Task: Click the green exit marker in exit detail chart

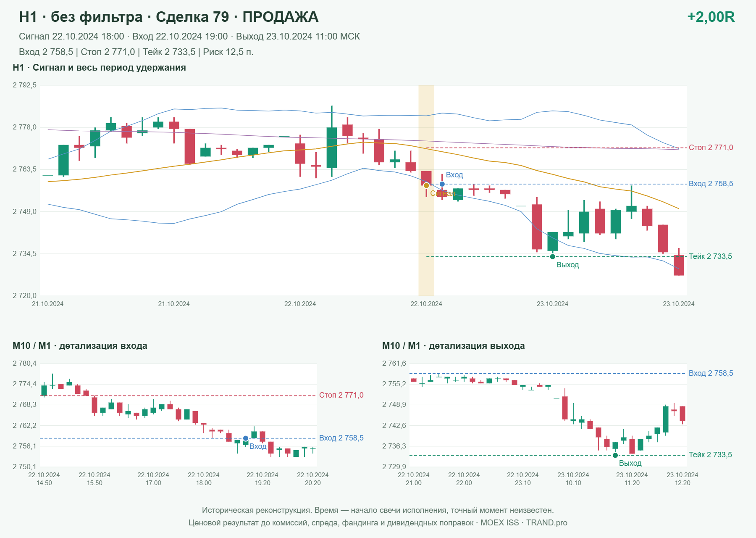Action: pos(615,455)
